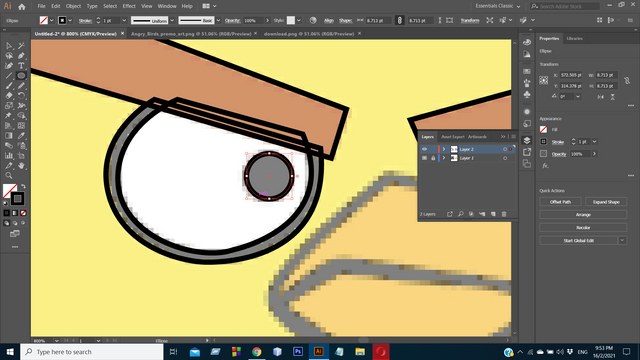Open Essentials Classic workspace dropdown

point(498,6)
